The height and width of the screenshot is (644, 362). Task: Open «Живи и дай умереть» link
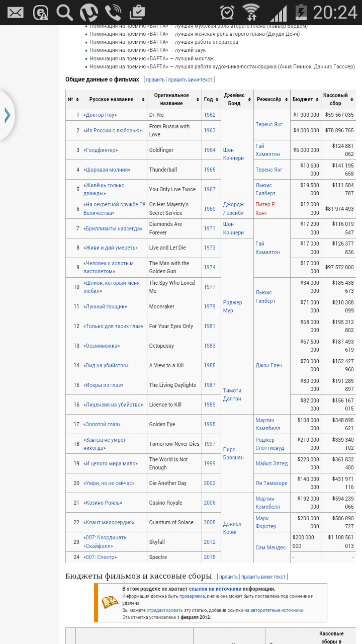coord(110,248)
